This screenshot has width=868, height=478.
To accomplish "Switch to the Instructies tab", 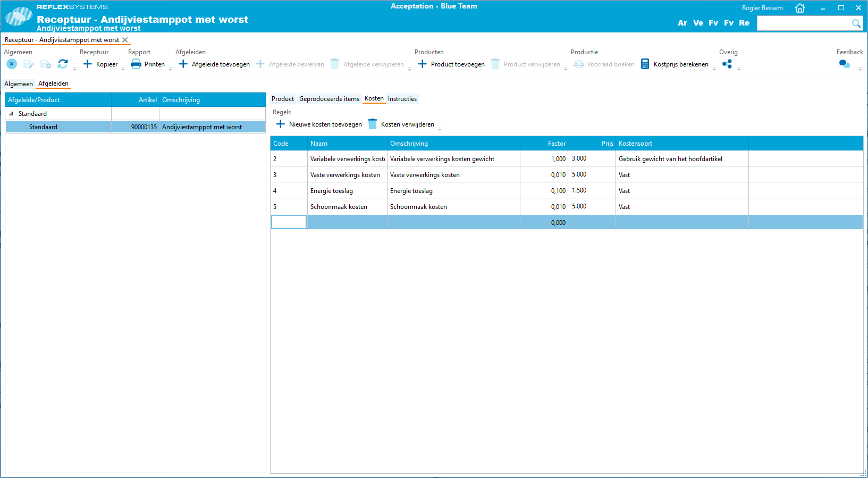I will 402,99.
